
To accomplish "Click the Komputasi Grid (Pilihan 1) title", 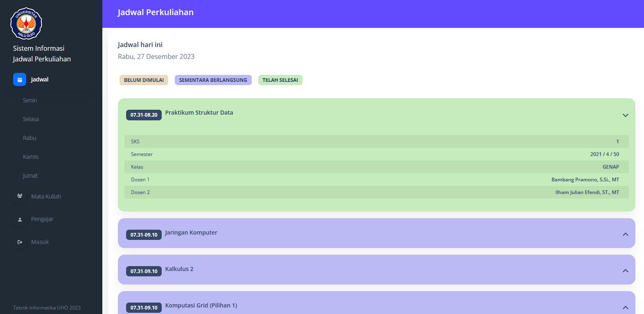I will click(x=201, y=305).
